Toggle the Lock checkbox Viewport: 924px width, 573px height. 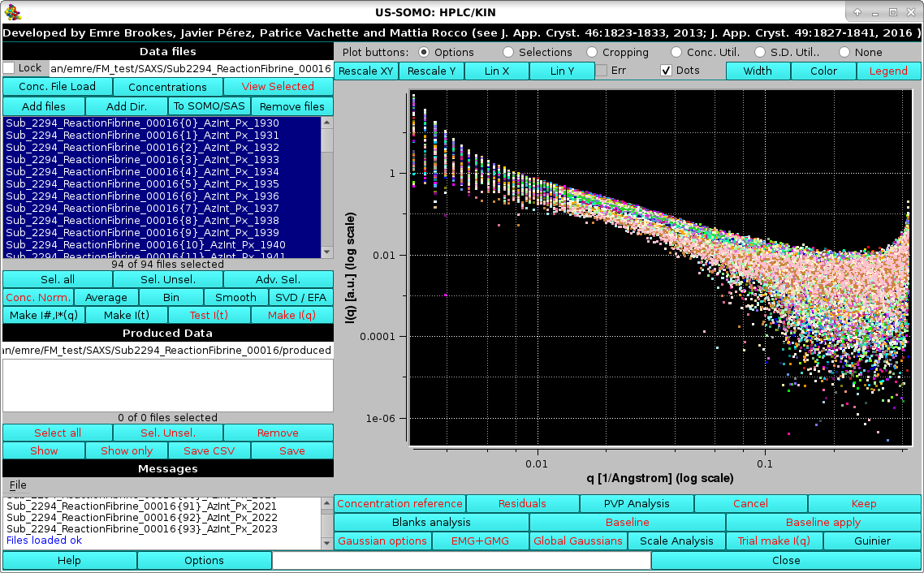coord(9,69)
